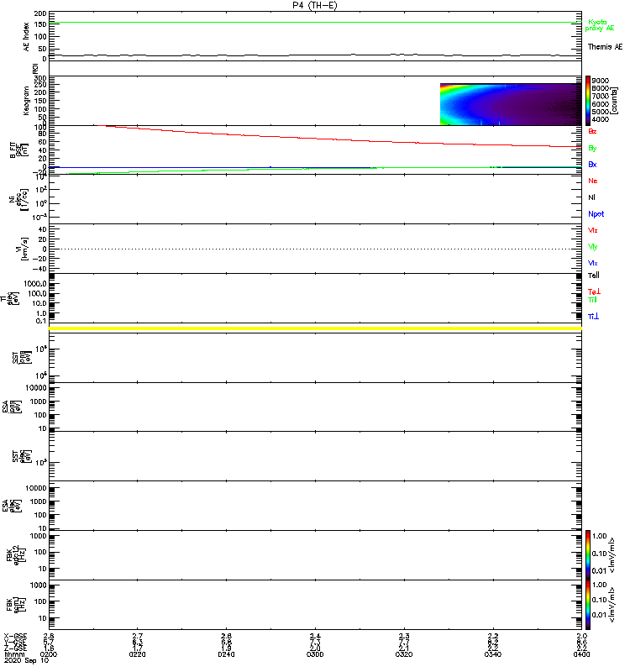The height and width of the screenshot is (672, 630).
Task: Click the "0220" time tick label
Action: (x=137, y=654)
